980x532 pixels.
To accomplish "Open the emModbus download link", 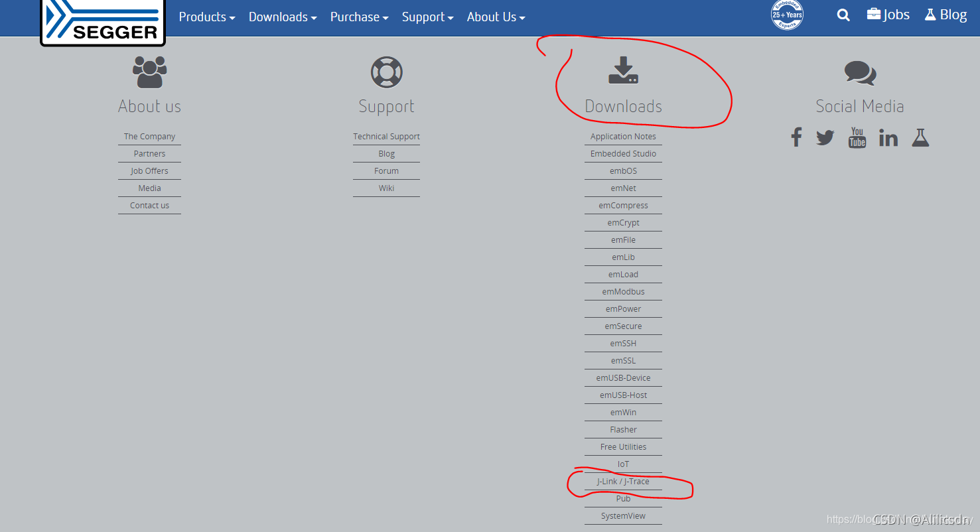I will (x=623, y=292).
